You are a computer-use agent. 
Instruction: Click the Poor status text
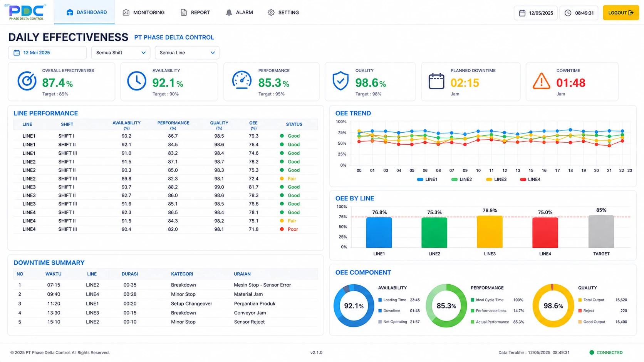pos(293,229)
